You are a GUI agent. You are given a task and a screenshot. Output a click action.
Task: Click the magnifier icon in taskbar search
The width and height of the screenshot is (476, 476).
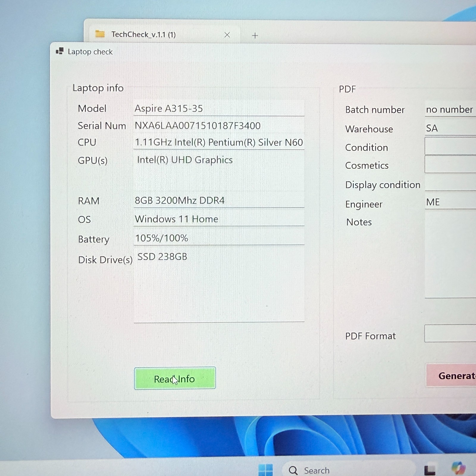(x=293, y=470)
